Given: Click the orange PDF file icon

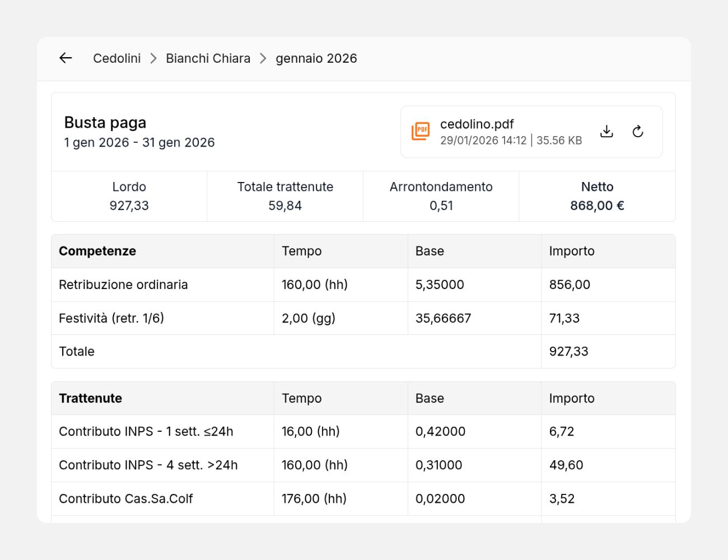Looking at the screenshot, I should (421, 131).
